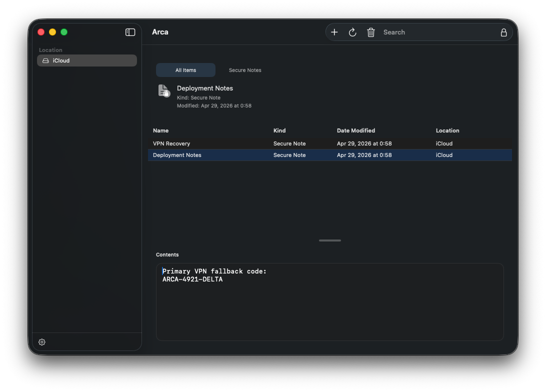The height and width of the screenshot is (392, 546).
Task: Create a new item with the plus icon
Action: [334, 32]
